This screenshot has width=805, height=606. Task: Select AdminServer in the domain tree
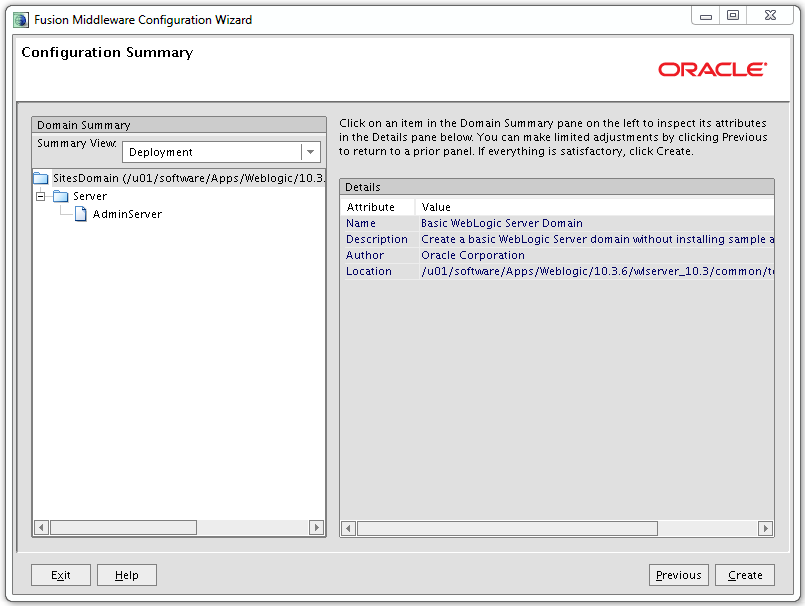click(x=127, y=214)
